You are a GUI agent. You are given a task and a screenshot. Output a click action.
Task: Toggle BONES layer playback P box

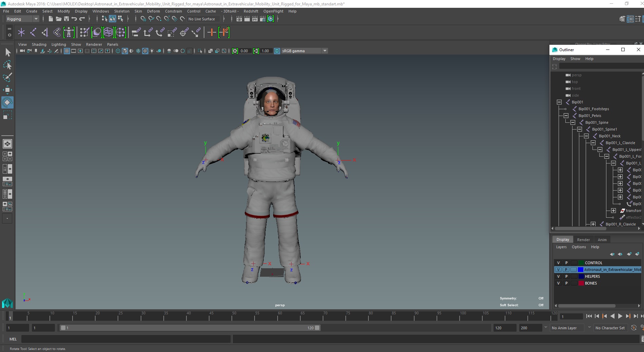pyautogui.click(x=566, y=283)
